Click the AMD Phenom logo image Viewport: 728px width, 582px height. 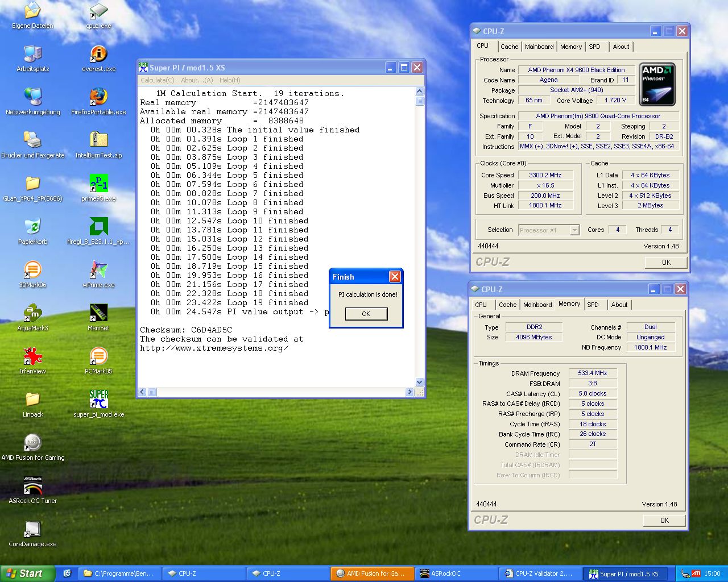[657, 85]
